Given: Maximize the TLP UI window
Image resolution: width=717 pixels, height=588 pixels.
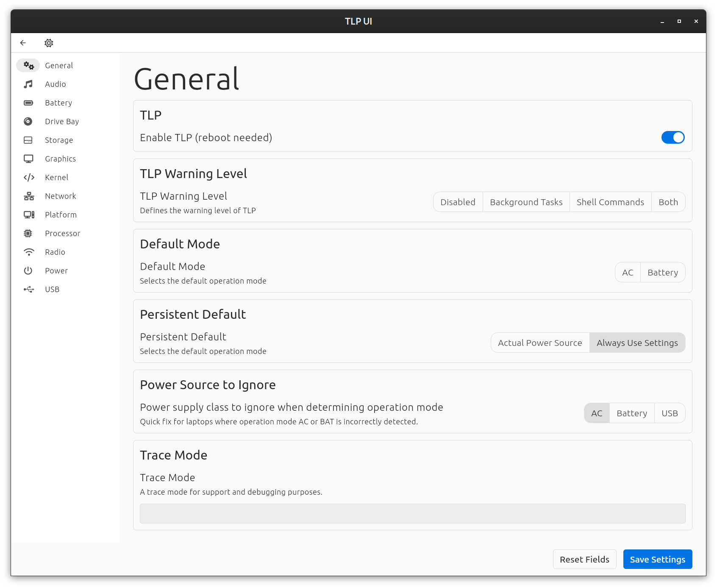Looking at the screenshot, I should point(679,21).
